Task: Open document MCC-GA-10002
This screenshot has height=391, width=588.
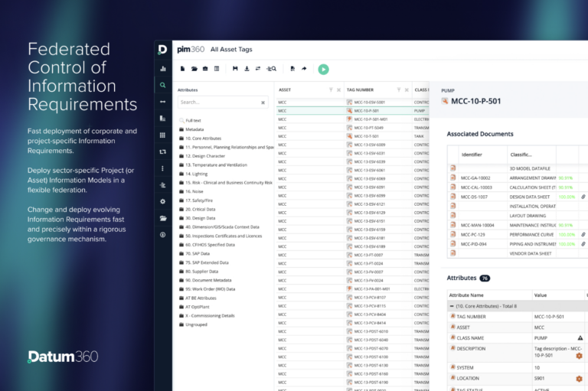Action: tap(475, 178)
